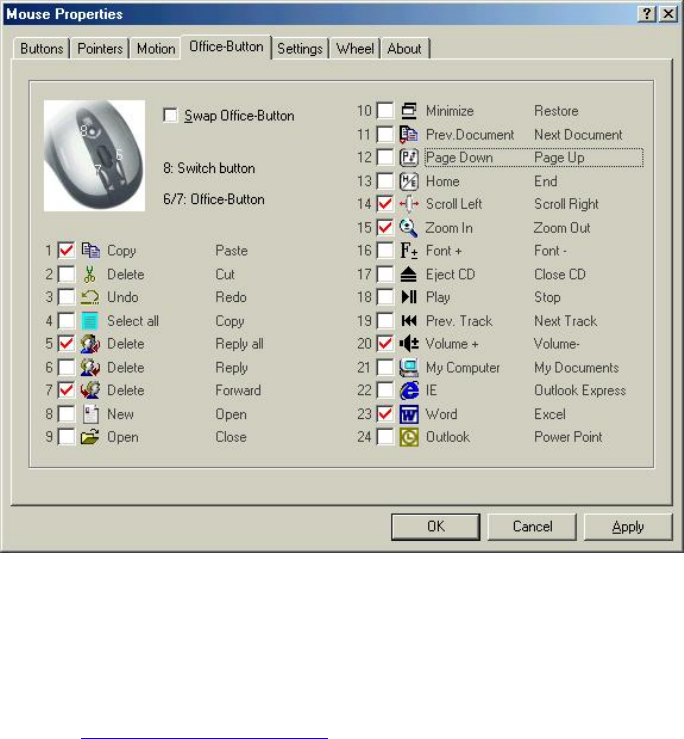Click the Play/Pause icon in row 18

[x=409, y=297]
